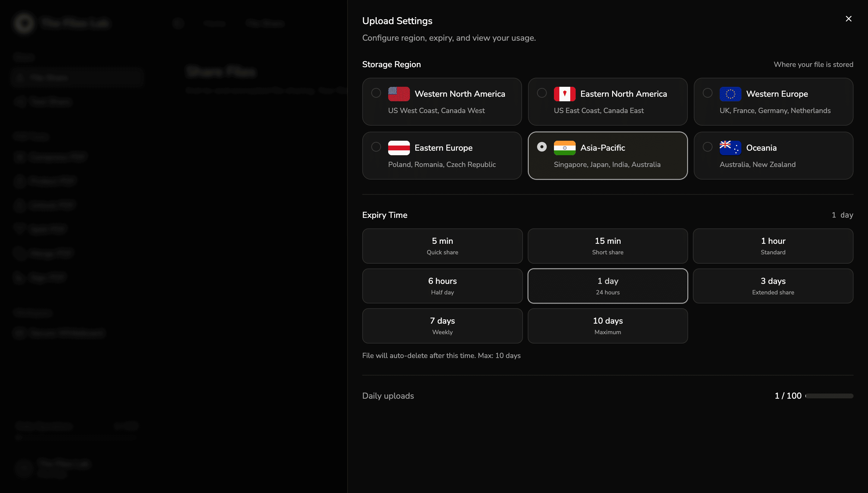Click the India flag icon in Asia-Pacific option

564,147
